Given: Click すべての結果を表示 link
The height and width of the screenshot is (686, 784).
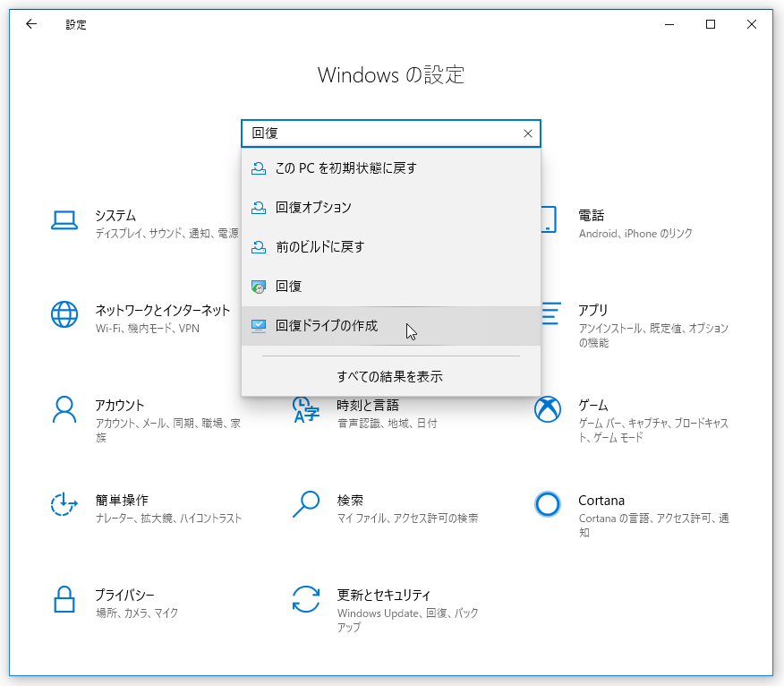Looking at the screenshot, I should 390,376.
